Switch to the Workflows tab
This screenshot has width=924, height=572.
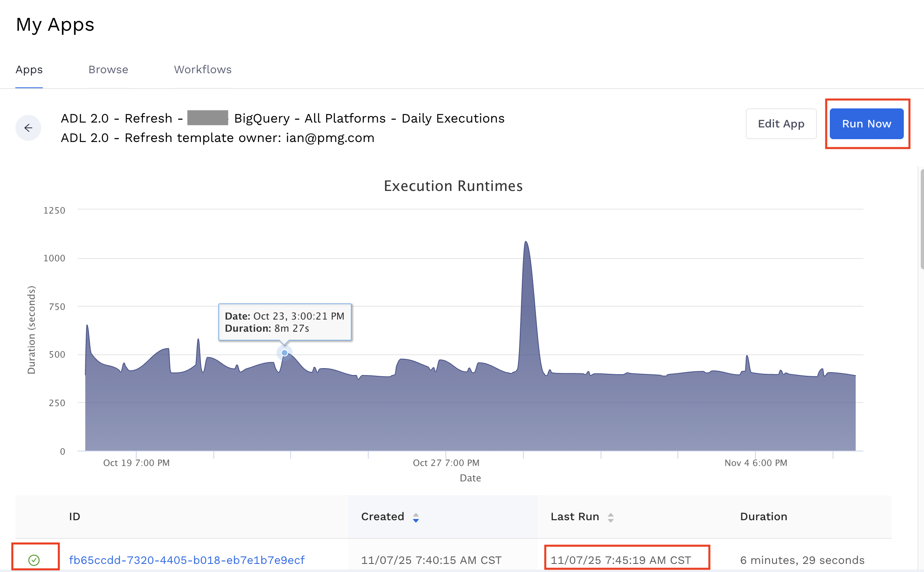[x=202, y=69]
